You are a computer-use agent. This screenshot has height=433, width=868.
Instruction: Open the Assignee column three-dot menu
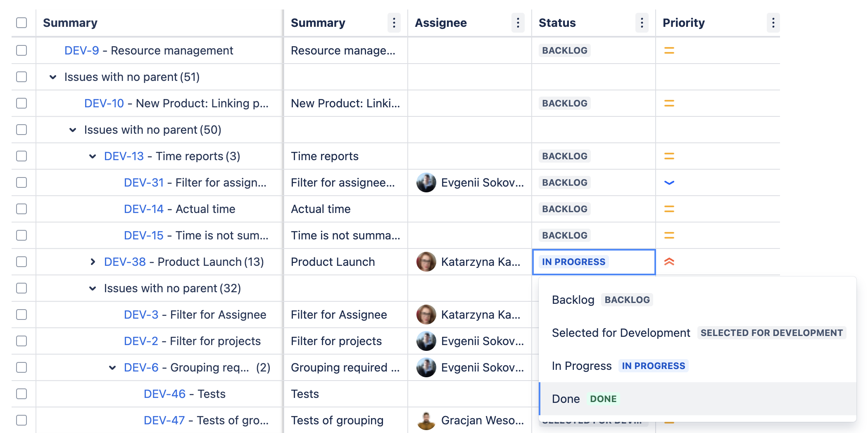pos(518,23)
